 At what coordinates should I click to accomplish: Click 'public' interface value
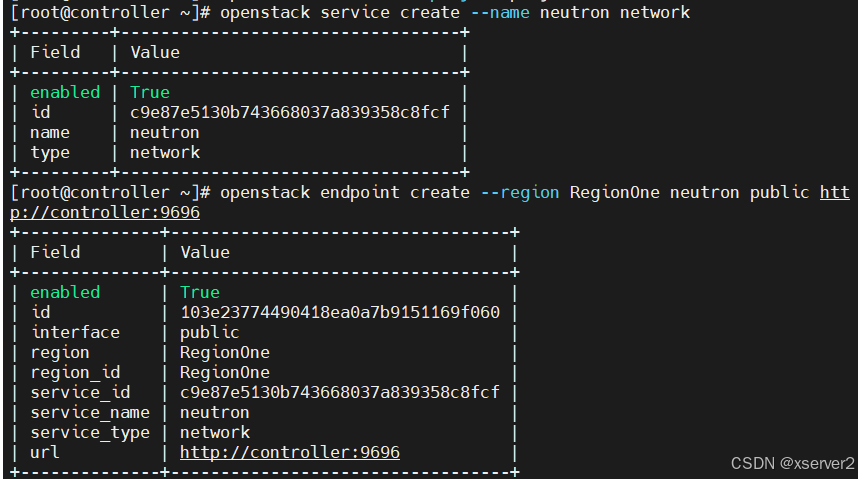click(210, 333)
